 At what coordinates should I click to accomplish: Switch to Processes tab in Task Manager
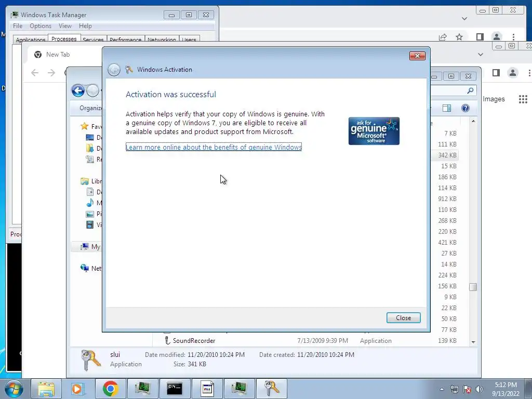click(x=64, y=38)
